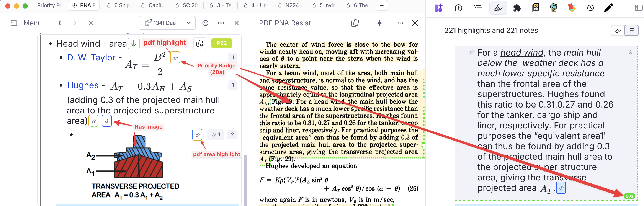Image resolution: width=644 pixels, height=206 pixels.
Task: Click the green down-arrow after Head wind - area
Action: click(x=134, y=44)
